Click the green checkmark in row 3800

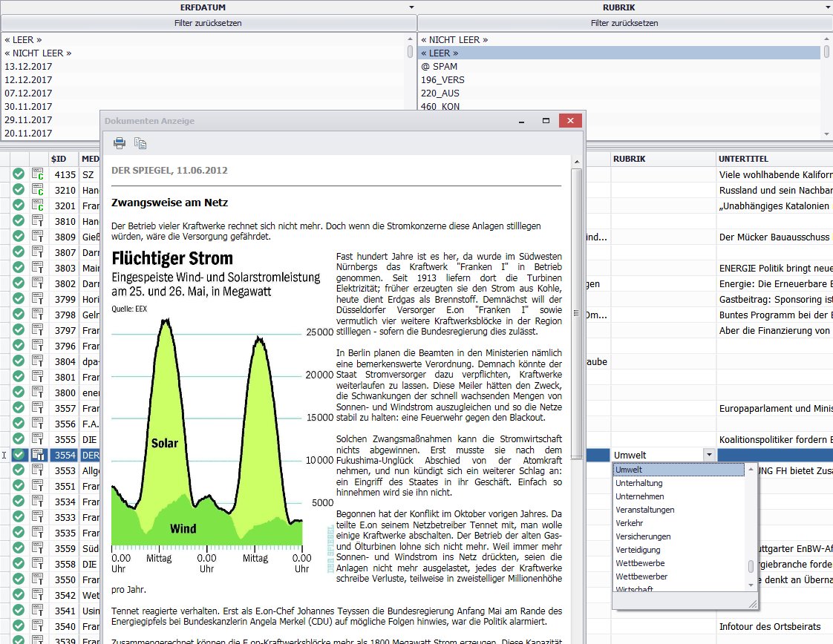(19, 392)
